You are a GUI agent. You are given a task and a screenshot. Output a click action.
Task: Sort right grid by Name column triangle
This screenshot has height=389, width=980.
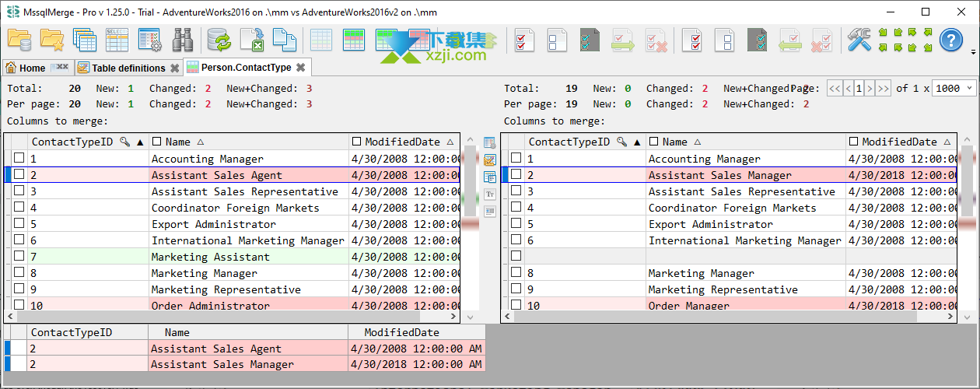[x=697, y=142]
